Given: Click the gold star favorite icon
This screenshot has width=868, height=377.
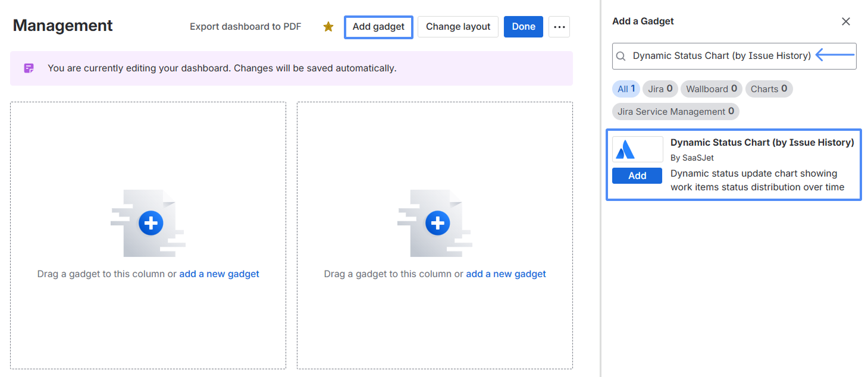Looking at the screenshot, I should (x=328, y=27).
